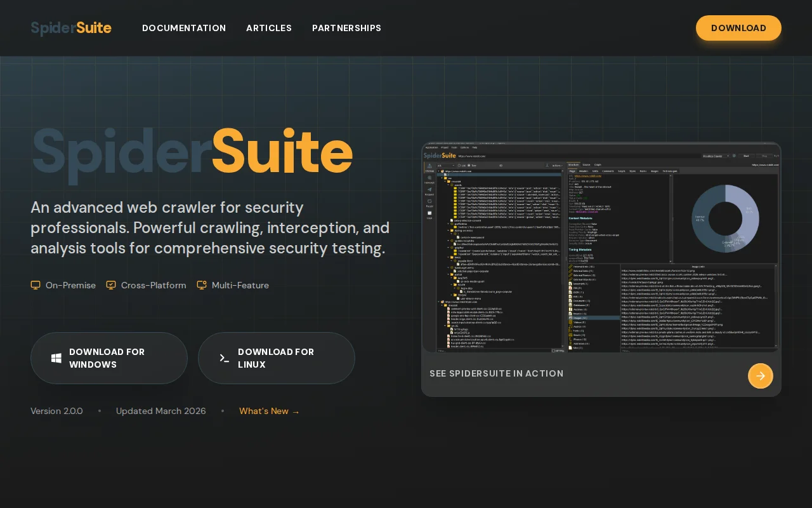Viewport: 812px width, 508px height.
Task: Click Updated March 2026 text
Action: coord(161,411)
